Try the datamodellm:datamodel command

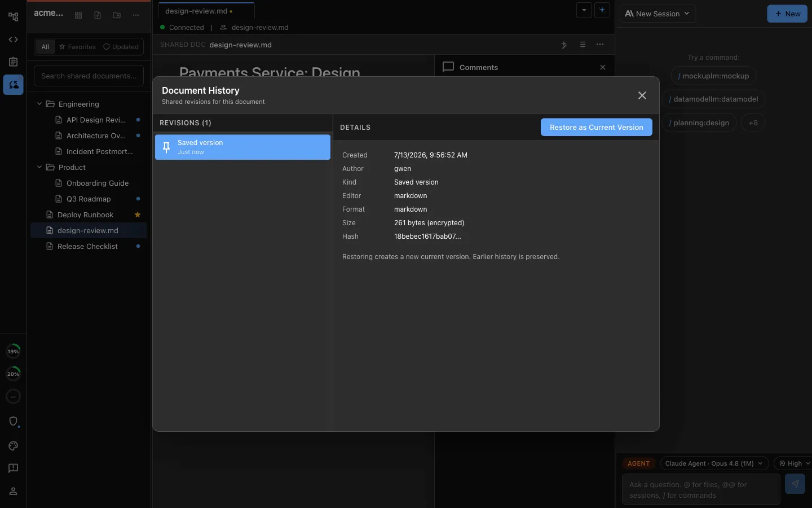click(714, 99)
